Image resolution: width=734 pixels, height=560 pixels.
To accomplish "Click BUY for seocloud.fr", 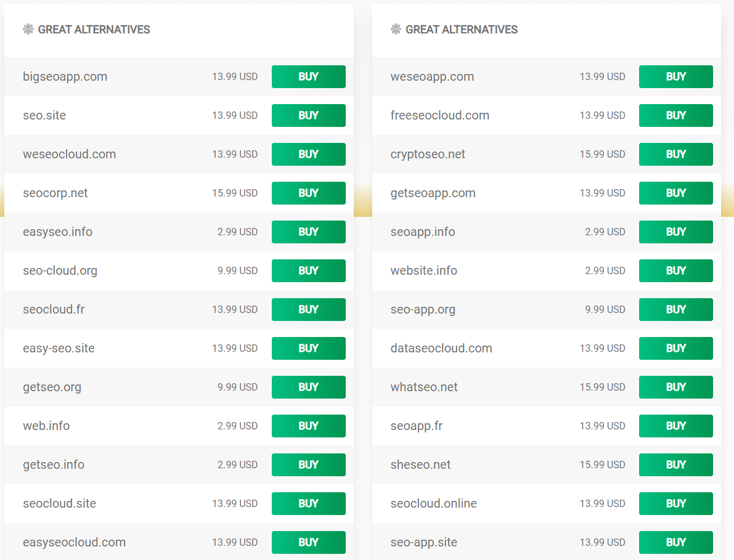I will pyautogui.click(x=308, y=309).
